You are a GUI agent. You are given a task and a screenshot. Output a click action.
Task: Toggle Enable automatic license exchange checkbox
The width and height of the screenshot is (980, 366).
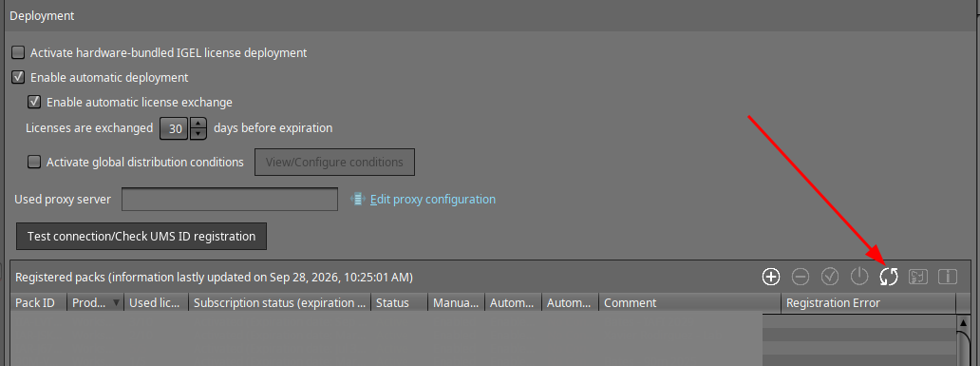[34, 102]
